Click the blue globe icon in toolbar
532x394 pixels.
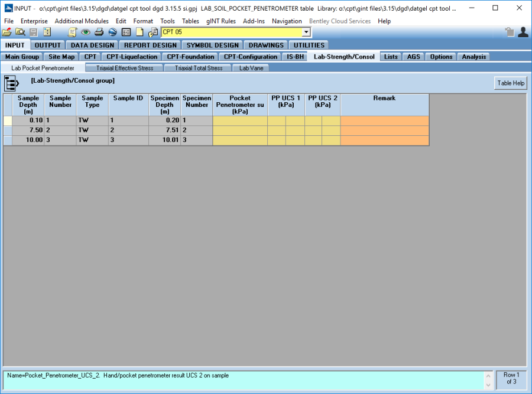112,32
